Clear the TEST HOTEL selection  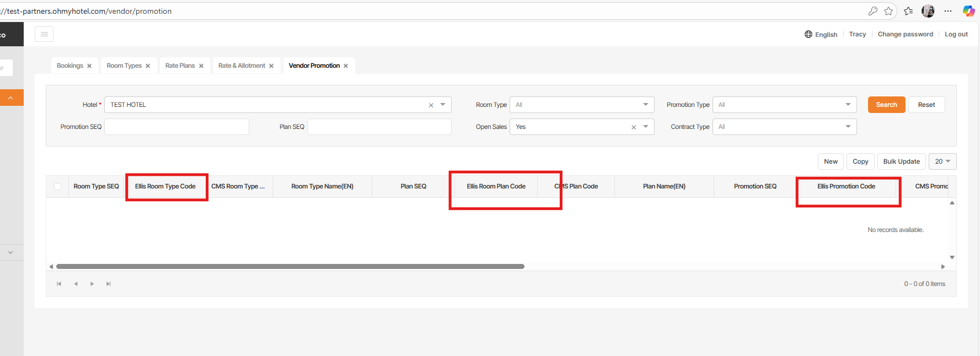(431, 105)
